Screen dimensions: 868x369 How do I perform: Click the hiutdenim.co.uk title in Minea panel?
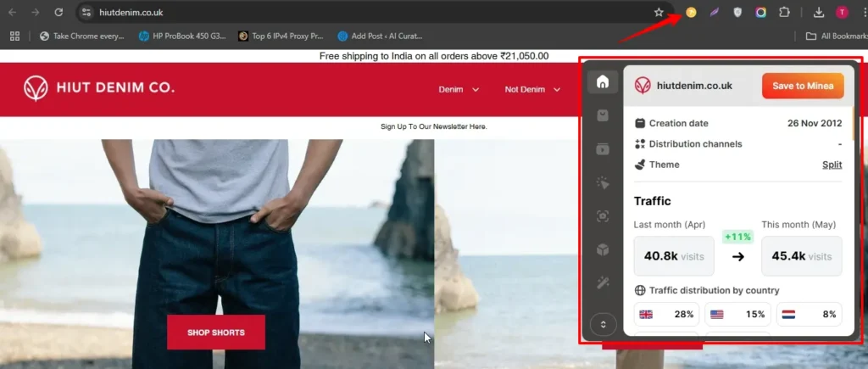point(694,86)
